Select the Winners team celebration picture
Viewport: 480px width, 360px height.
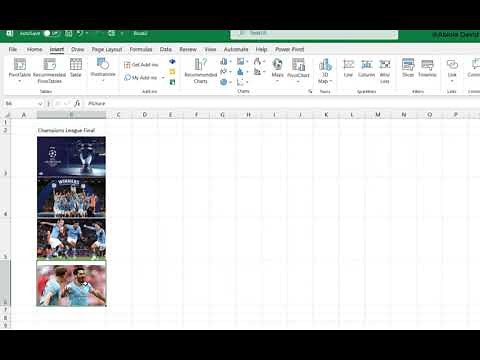click(x=71, y=197)
